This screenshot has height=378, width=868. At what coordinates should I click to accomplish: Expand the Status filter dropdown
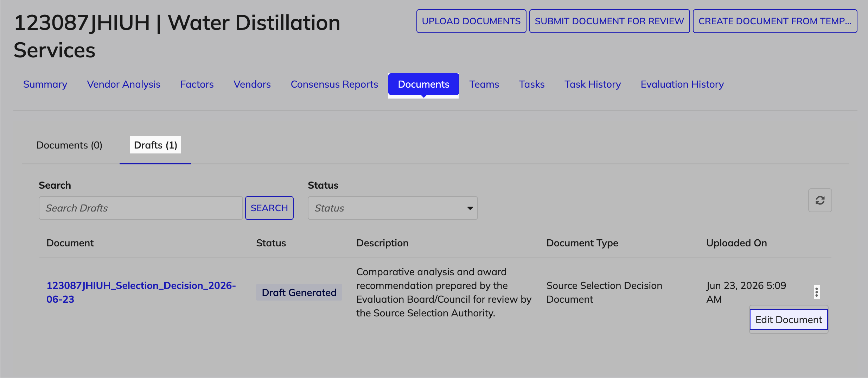pyautogui.click(x=392, y=208)
